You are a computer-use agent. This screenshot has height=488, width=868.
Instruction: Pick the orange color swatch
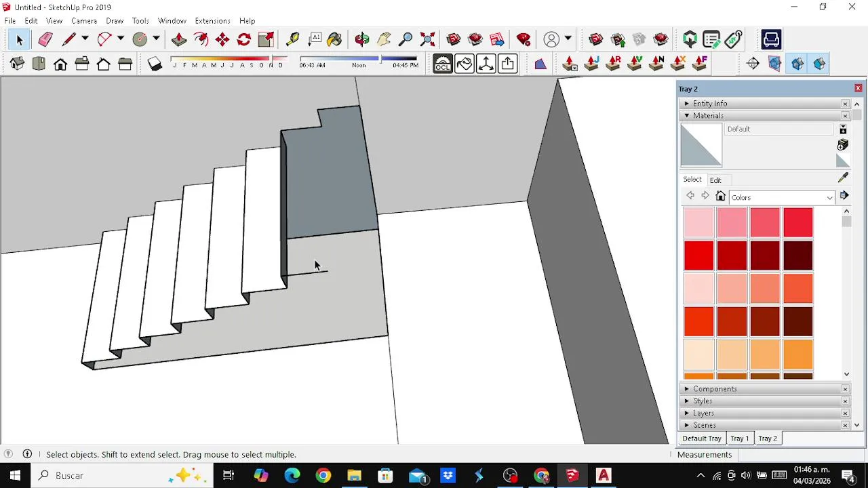(x=798, y=355)
